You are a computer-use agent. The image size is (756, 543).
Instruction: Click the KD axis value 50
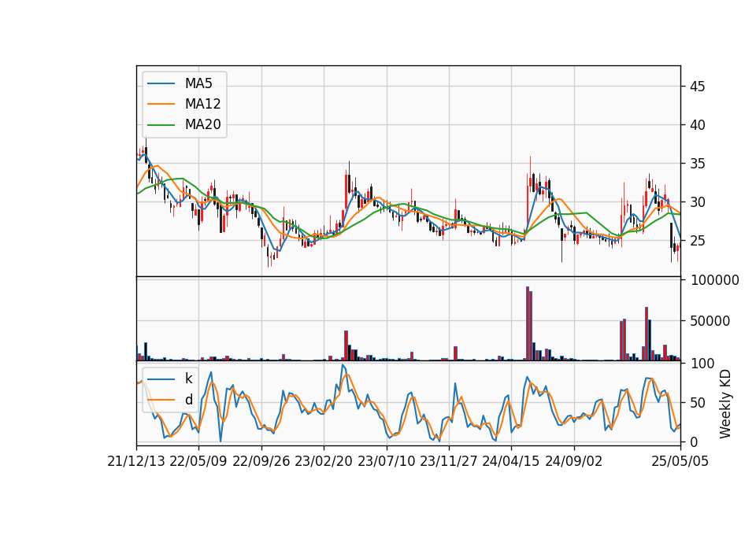[697, 403]
